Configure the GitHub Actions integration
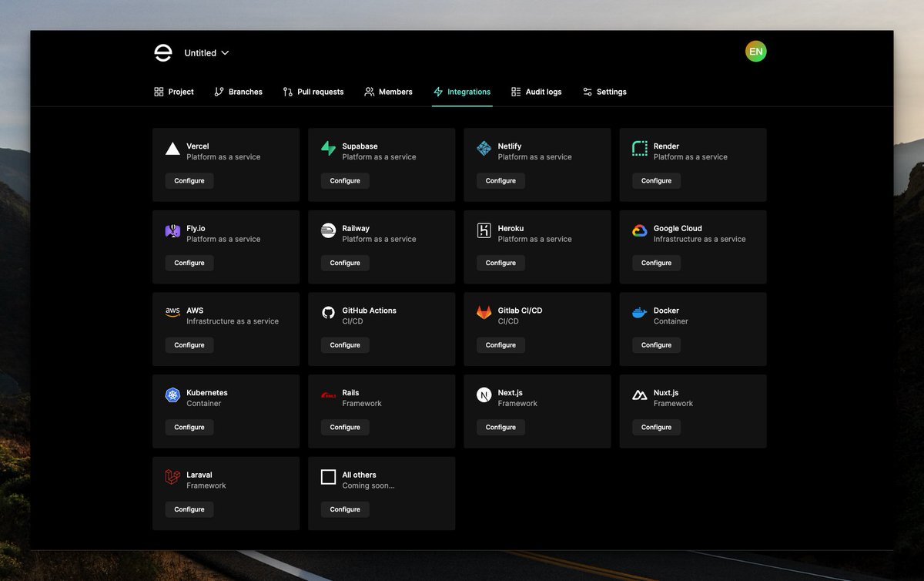Screen dimensions: 924x581 pos(345,345)
